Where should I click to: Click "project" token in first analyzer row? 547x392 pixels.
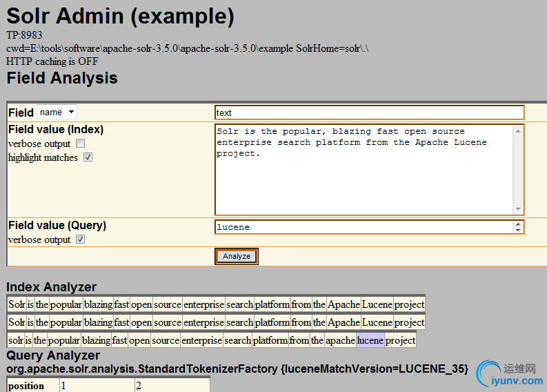tap(409, 304)
